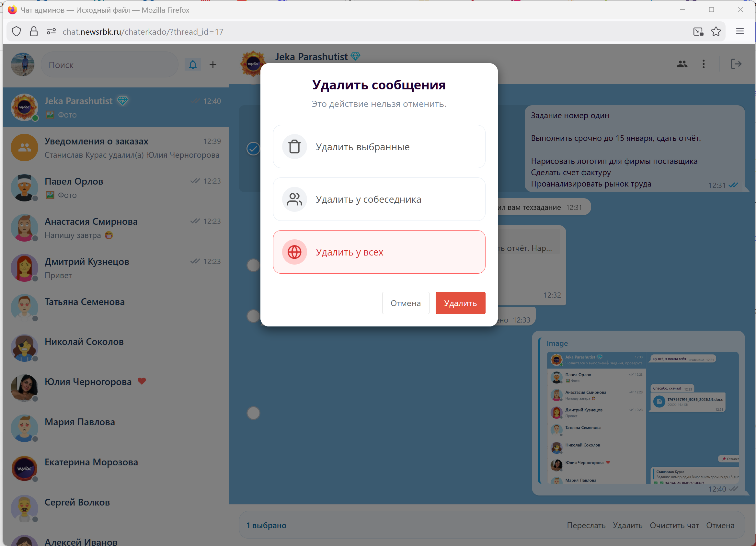Screen dimensions: 756x546
Task: Uncheck the selected message checkbox
Action: 253,149
